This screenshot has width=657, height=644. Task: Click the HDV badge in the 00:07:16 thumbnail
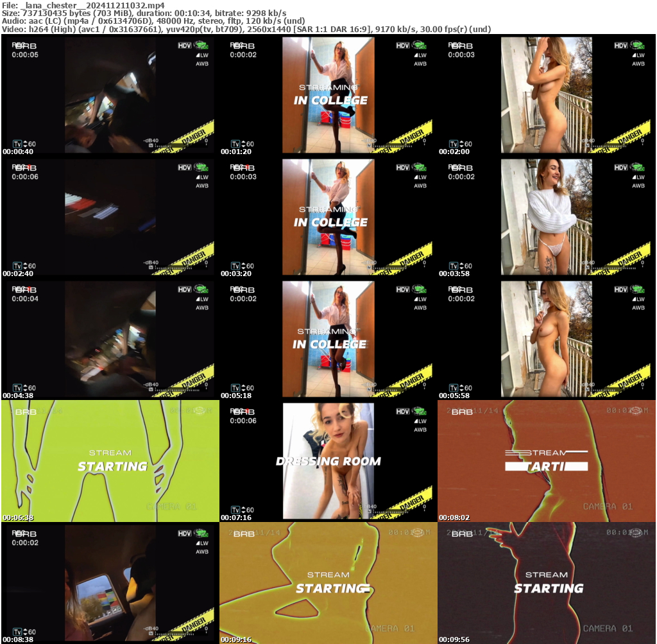pyautogui.click(x=403, y=412)
